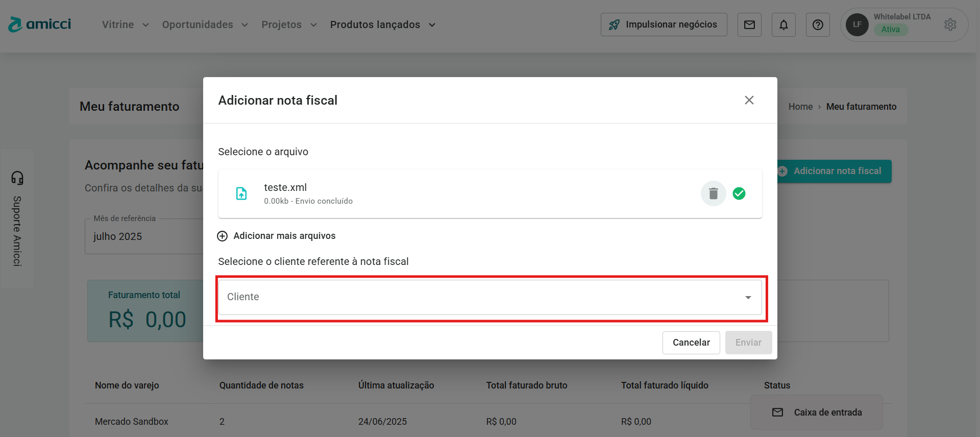
Task: Close the Adicionar nota fiscal dialog
Action: 749,100
